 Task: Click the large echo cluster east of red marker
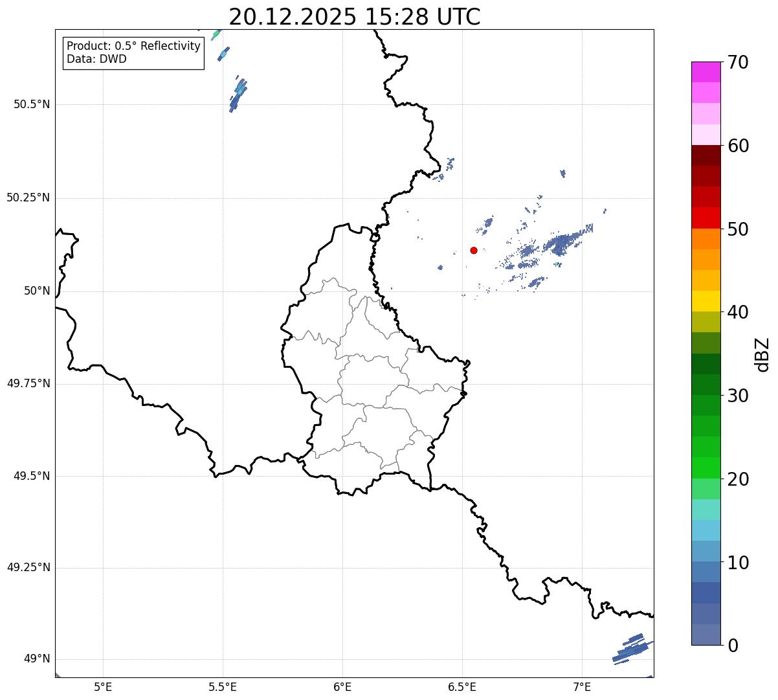pyautogui.click(x=567, y=238)
